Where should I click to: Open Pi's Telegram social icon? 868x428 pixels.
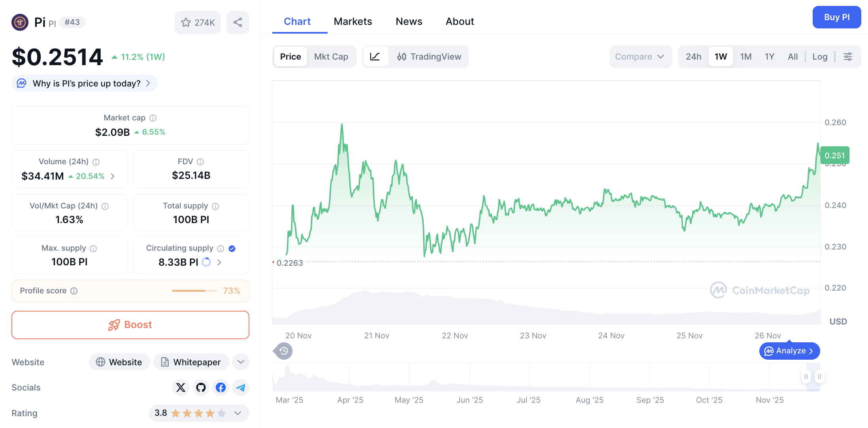(240, 387)
